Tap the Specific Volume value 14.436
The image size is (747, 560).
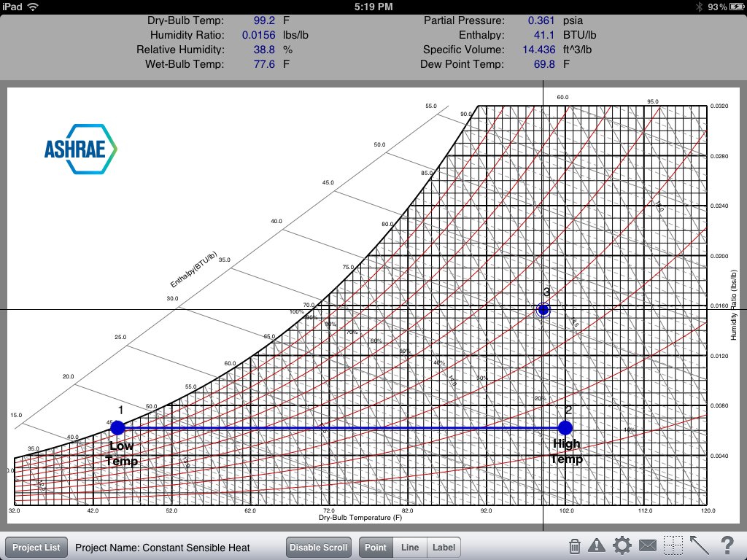tap(539, 50)
